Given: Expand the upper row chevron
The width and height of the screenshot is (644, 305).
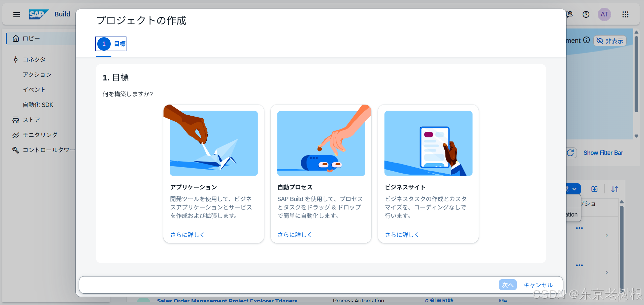Looking at the screenshot, I should click(x=607, y=235).
